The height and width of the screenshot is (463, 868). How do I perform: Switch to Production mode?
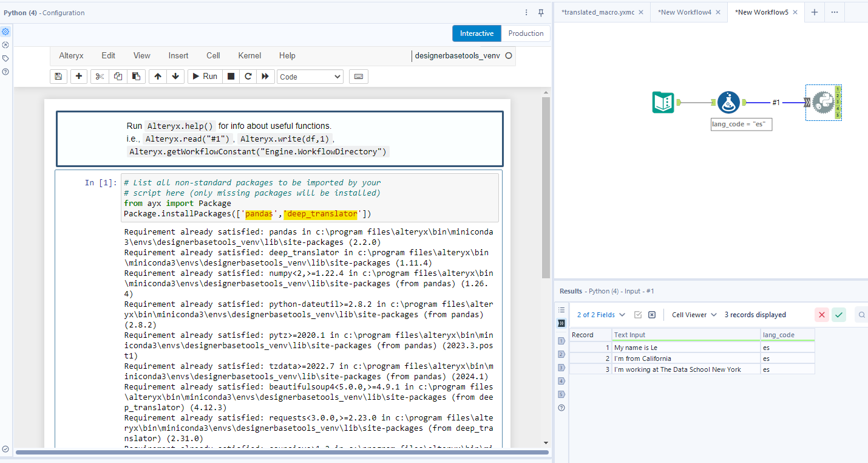pos(526,33)
